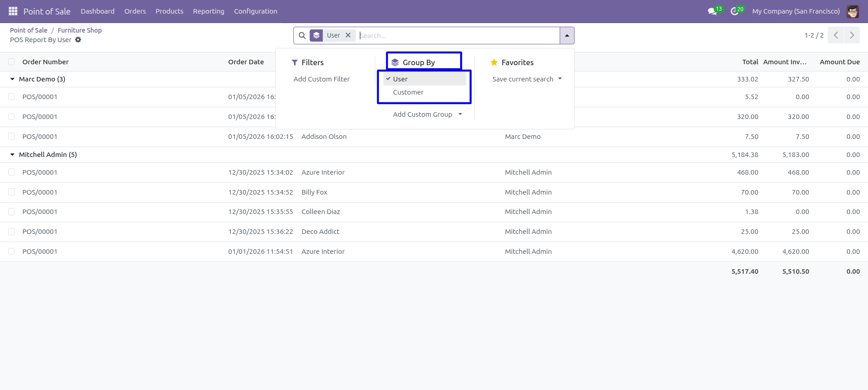Click the Deco Addict customer cell
This screenshot has height=390, width=868.
320,232
